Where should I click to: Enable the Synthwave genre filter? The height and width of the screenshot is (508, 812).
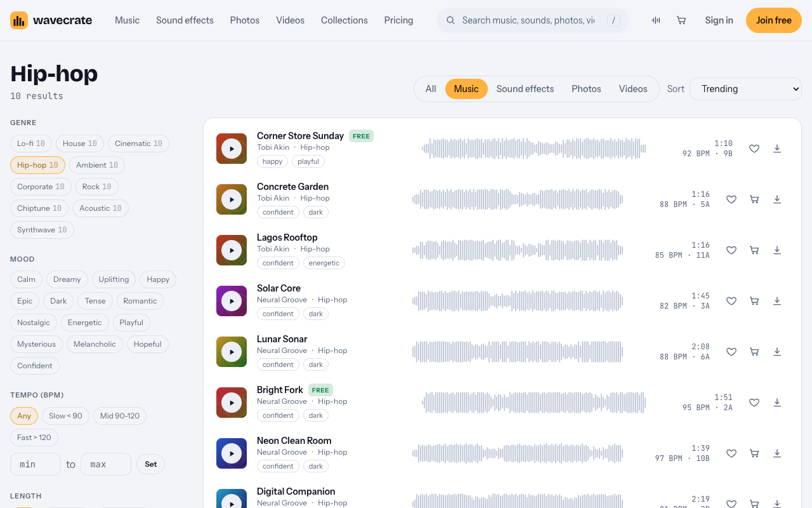(42, 230)
